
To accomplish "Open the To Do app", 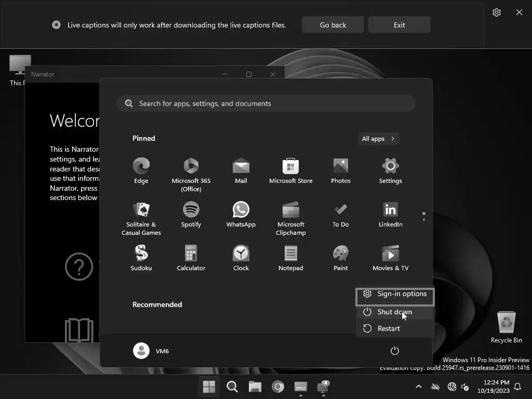I will point(341,215).
